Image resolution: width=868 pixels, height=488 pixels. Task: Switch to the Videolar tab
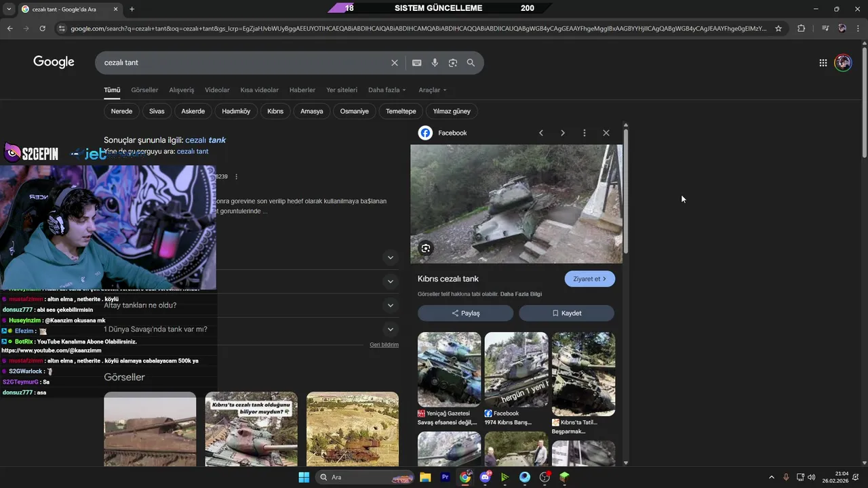click(217, 89)
